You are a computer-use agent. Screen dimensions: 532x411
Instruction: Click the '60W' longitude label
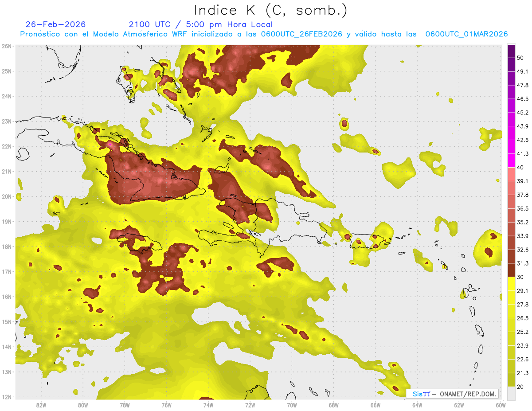coord(501,405)
